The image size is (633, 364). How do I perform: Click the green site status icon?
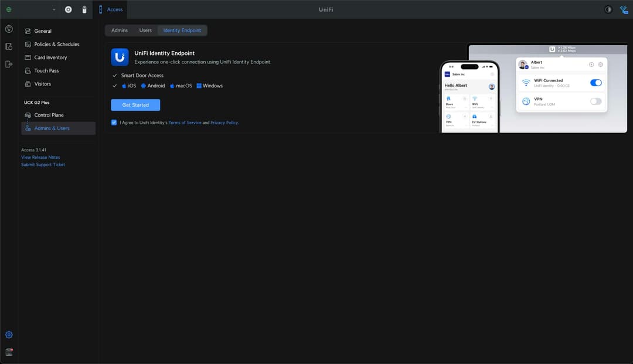coord(9,9)
